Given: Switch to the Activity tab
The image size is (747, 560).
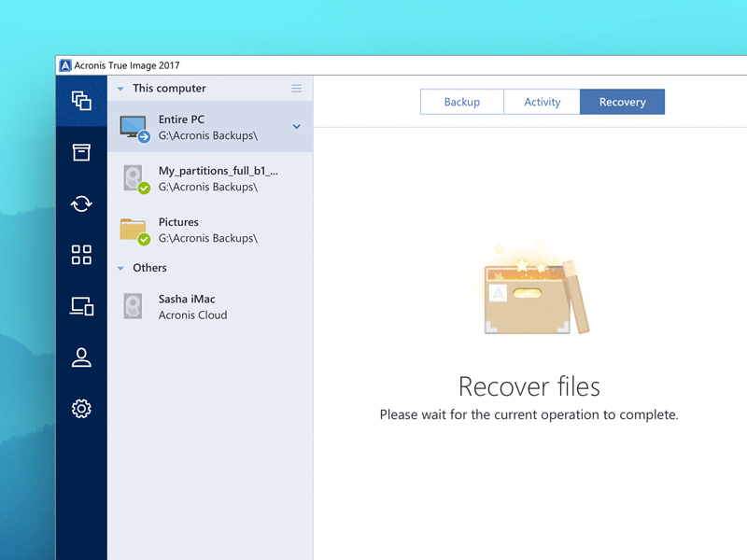Looking at the screenshot, I should pos(542,102).
